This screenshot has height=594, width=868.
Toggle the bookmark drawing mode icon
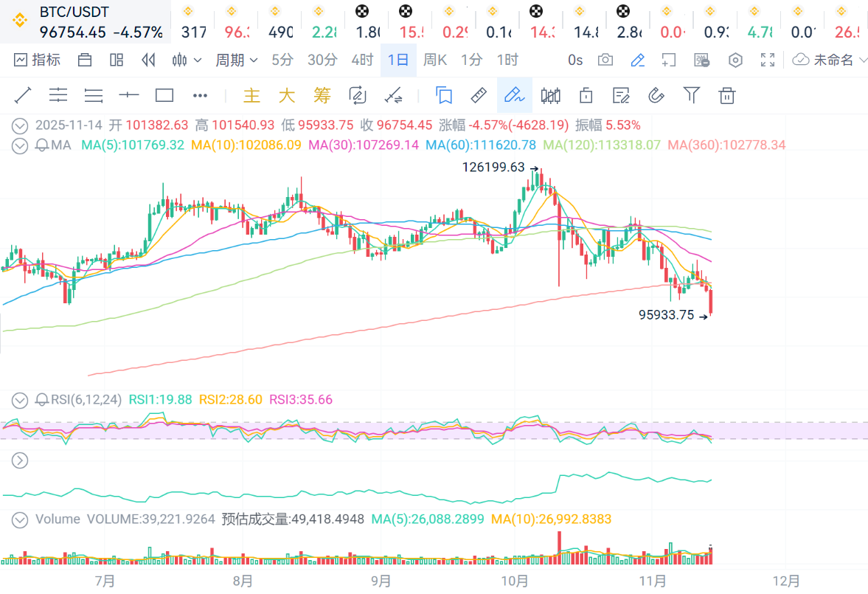(443, 95)
